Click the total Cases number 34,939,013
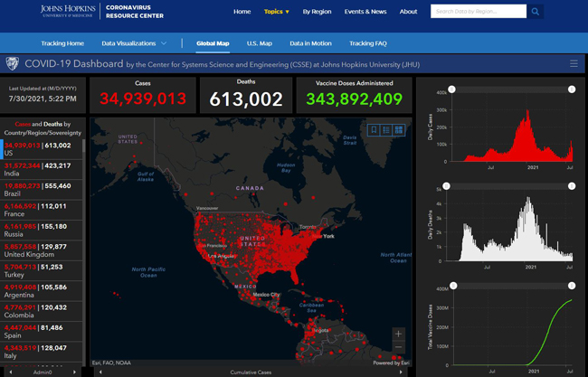The height and width of the screenshot is (377, 588). pos(143,99)
